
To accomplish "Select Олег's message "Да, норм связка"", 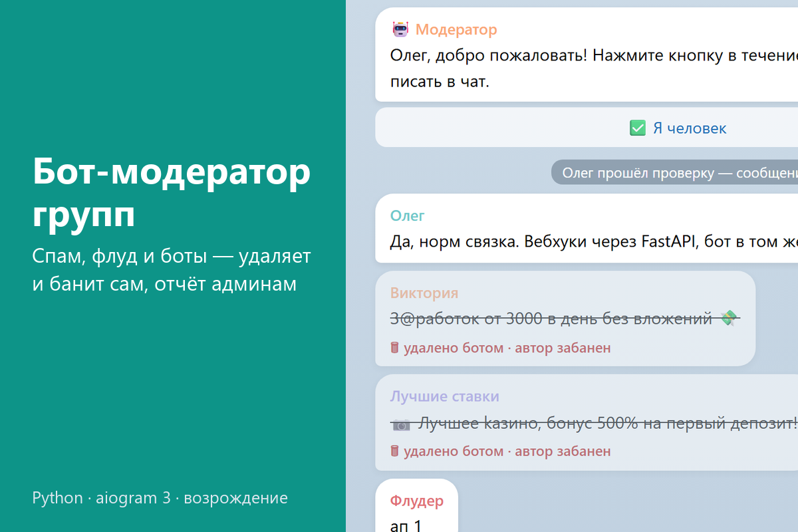I will pyautogui.click(x=454, y=241).
